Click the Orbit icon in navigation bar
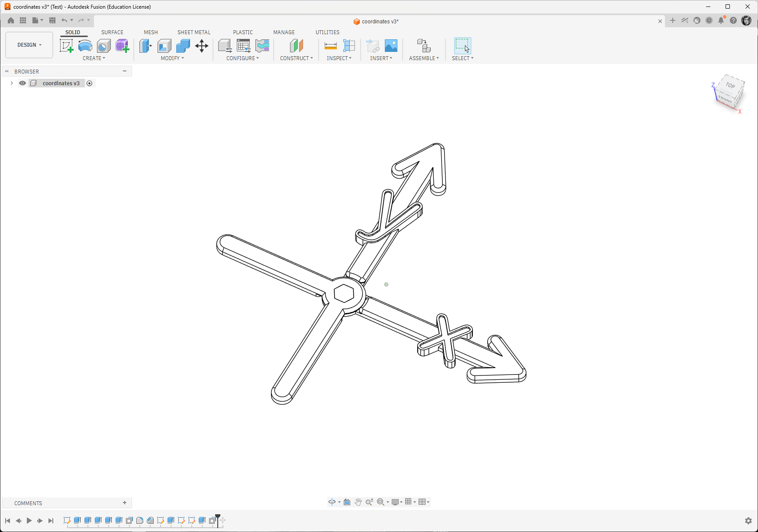This screenshot has width=758, height=532. pyautogui.click(x=332, y=502)
